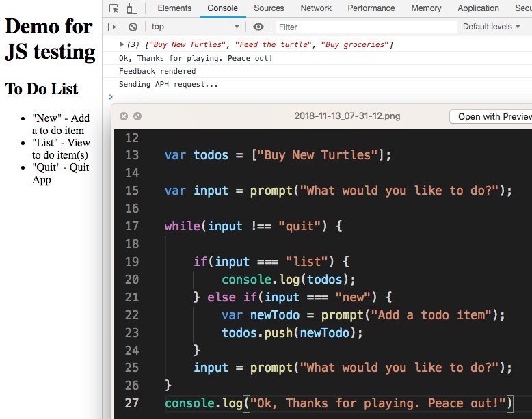Screen dimensions: 532x419
Task: Click the '"Quit" - Quit App' bullet
Action: point(60,174)
